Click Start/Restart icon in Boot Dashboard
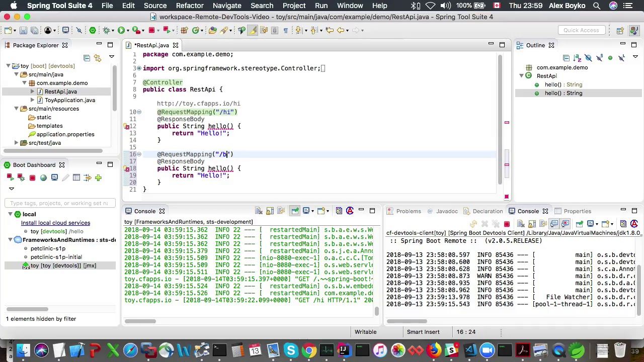 (10, 177)
